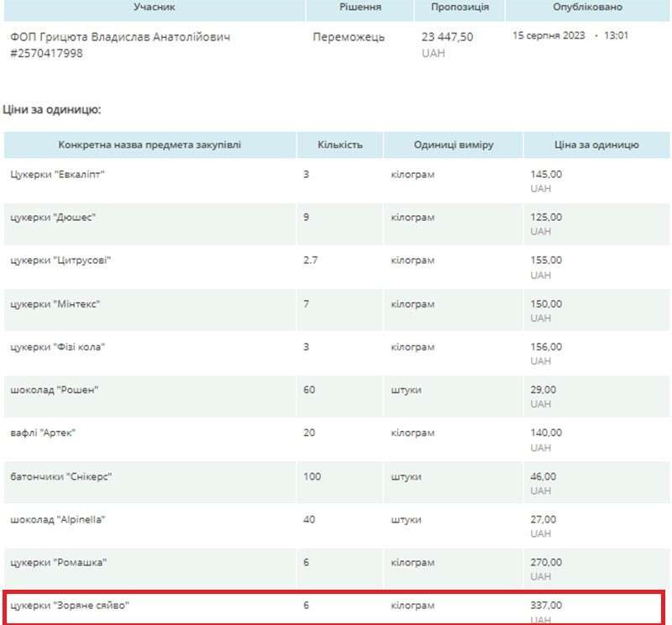Select the цукерки "Евкаліпт" item name
Viewport: 672px width, 625px height.
coord(57,174)
